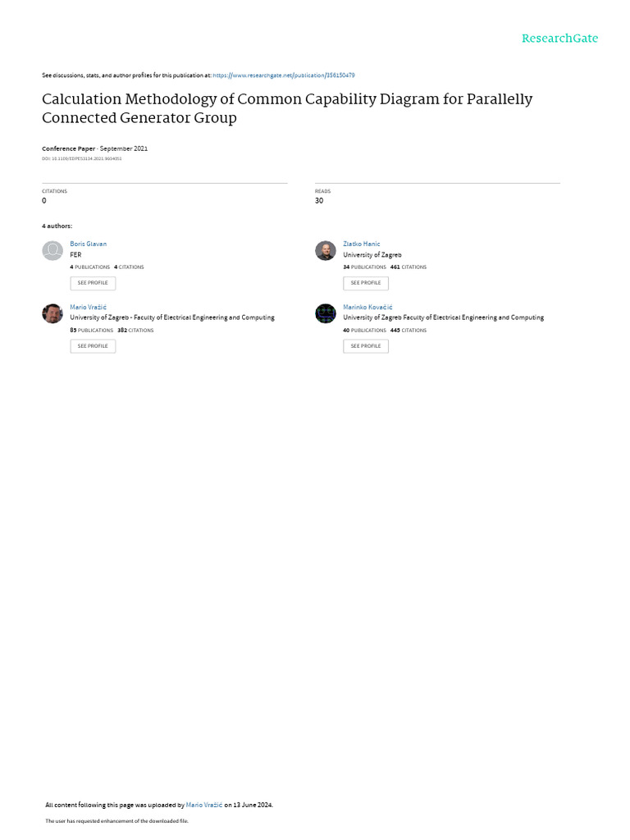Click the reads count of 30
The width and height of the screenshot is (630, 840).
[x=319, y=200]
